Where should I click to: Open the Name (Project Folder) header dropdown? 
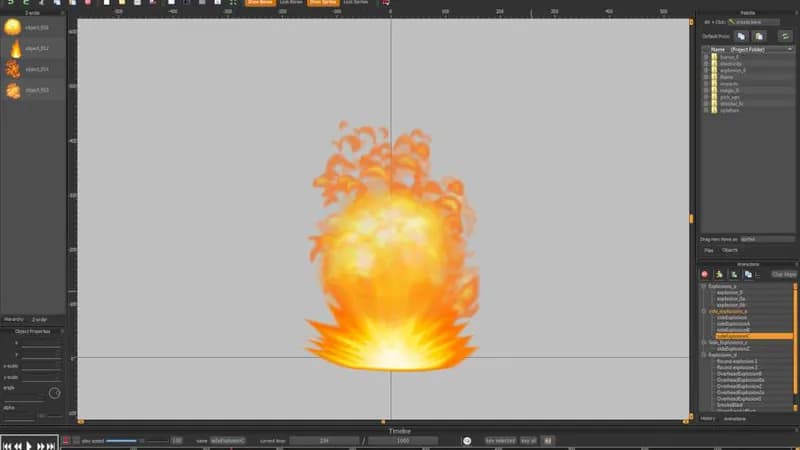790,49
